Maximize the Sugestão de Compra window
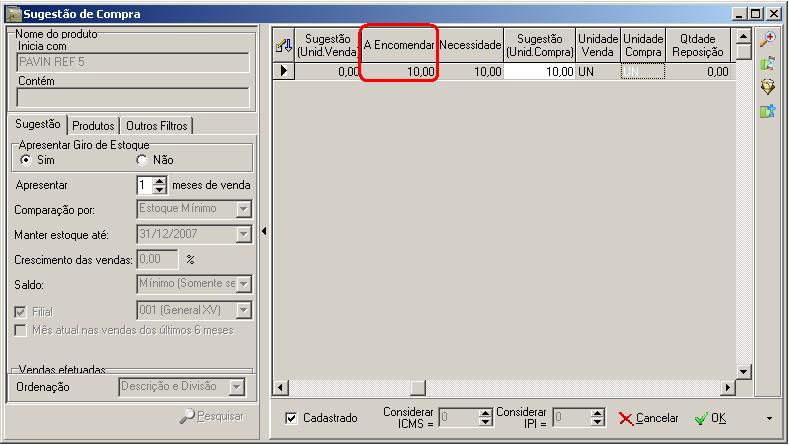 point(756,14)
